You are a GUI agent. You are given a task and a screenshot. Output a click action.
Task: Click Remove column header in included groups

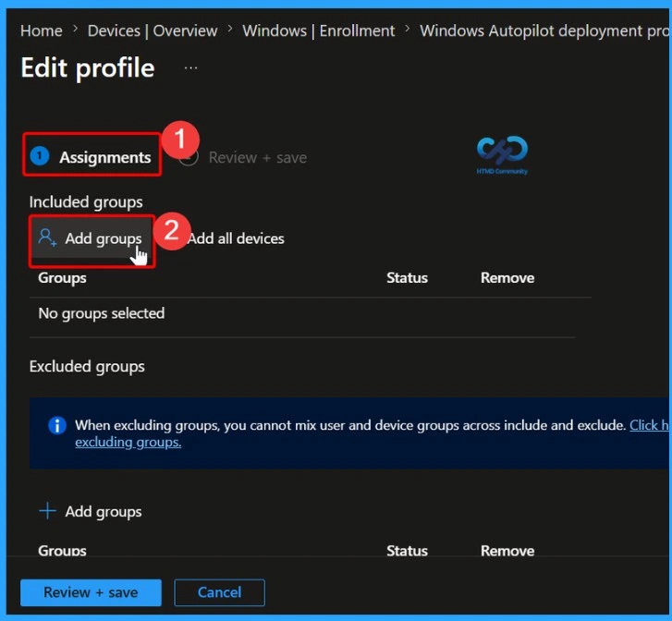tap(507, 278)
